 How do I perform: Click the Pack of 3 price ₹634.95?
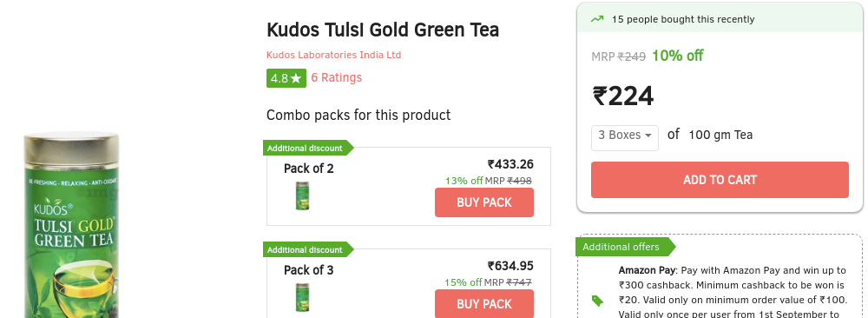(x=510, y=265)
